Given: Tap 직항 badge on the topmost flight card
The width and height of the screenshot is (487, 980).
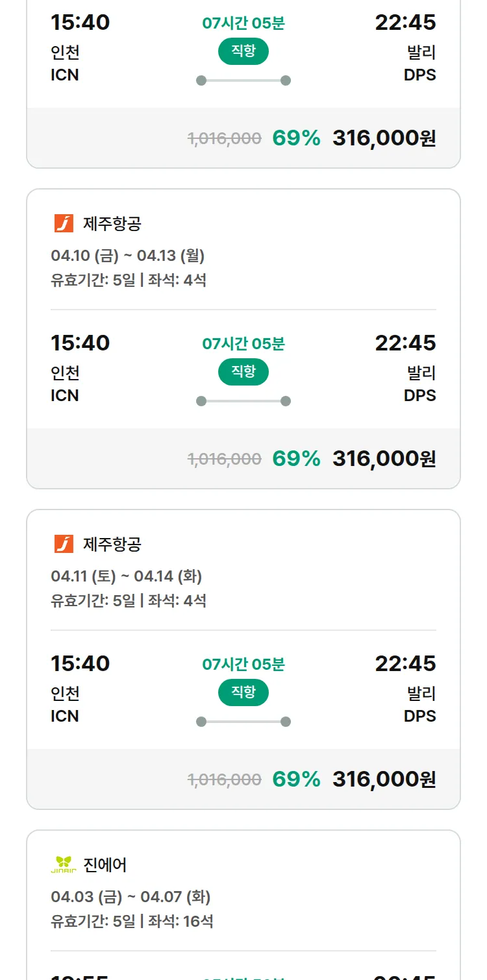Looking at the screenshot, I should 243,51.
